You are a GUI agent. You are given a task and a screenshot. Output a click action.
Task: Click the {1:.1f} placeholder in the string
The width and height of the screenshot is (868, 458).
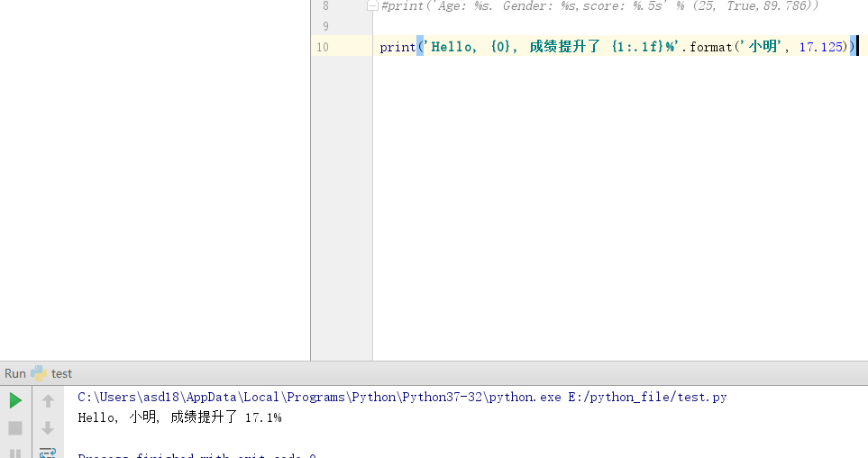pos(638,47)
